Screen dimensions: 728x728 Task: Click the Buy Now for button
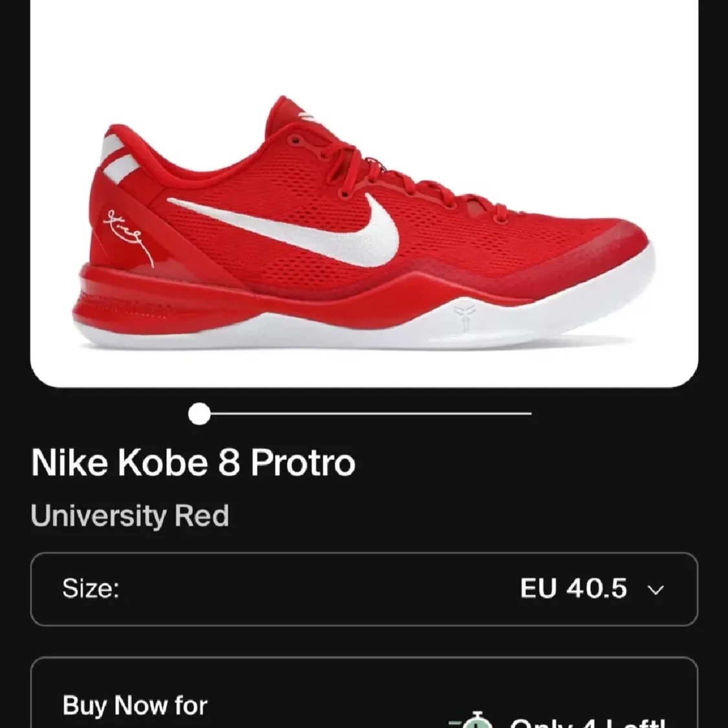364,692
